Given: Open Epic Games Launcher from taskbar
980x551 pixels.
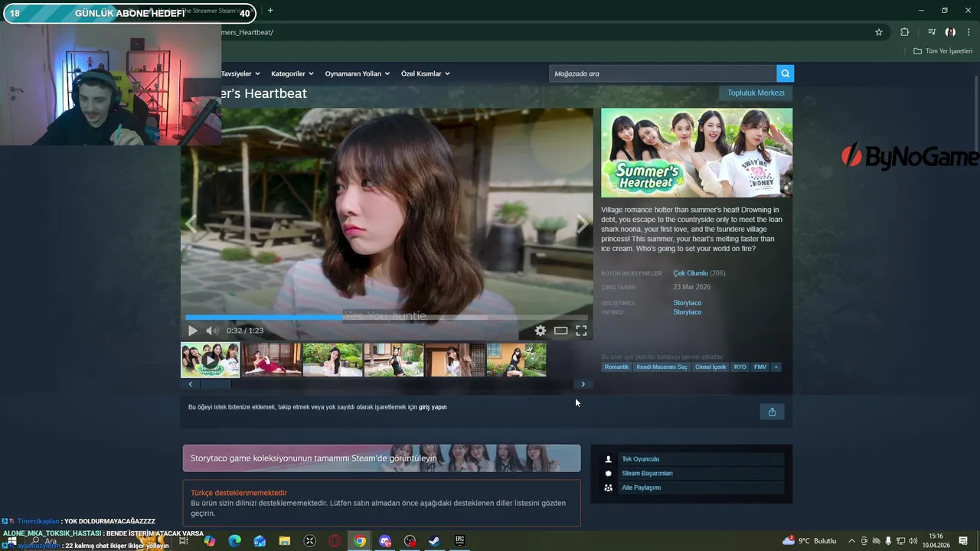Looking at the screenshot, I should pos(459,541).
